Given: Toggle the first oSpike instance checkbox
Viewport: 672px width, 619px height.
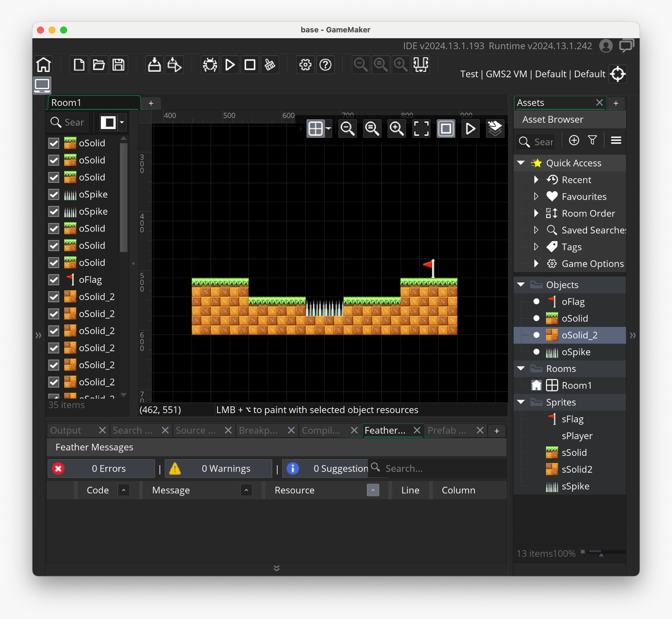Looking at the screenshot, I should [54, 195].
